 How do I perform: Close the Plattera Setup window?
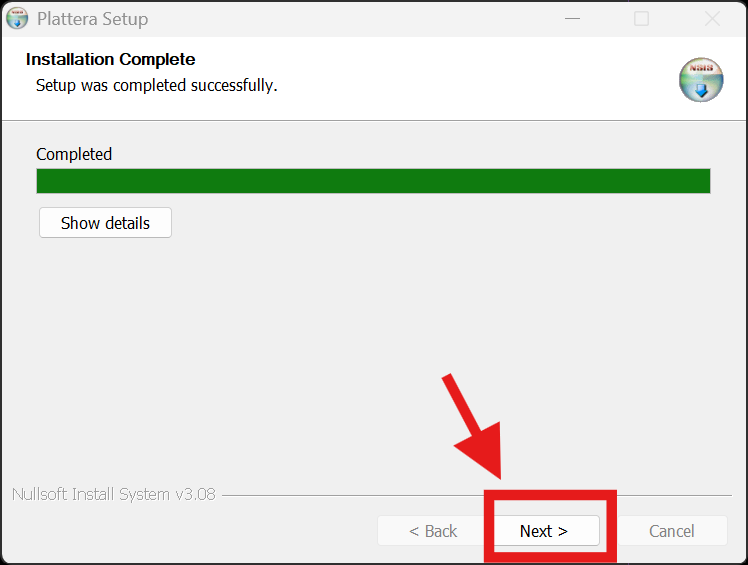point(712,19)
